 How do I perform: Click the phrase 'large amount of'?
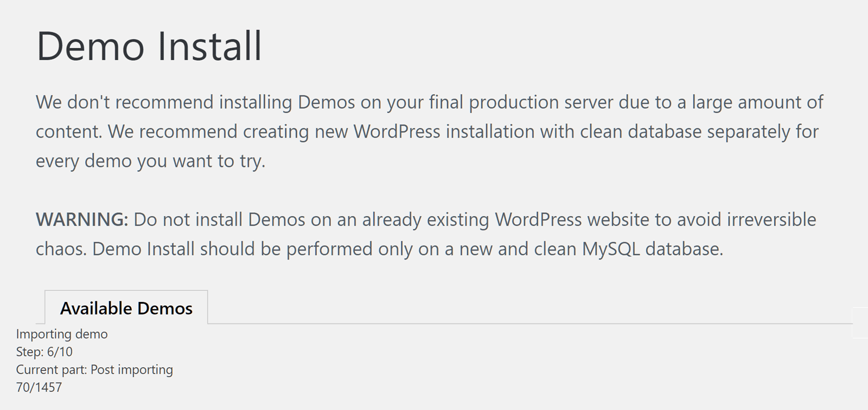(757, 102)
